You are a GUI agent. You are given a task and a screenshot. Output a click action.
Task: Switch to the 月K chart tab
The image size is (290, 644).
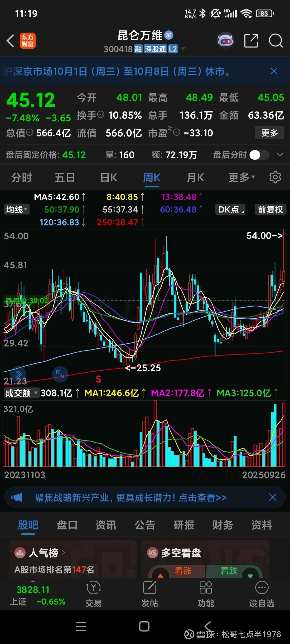pyautogui.click(x=195, y=177)
